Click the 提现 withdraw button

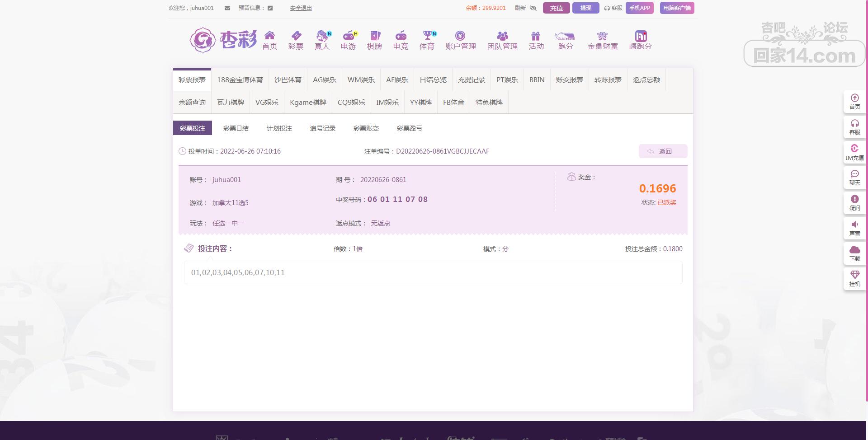tap(585, 8)
